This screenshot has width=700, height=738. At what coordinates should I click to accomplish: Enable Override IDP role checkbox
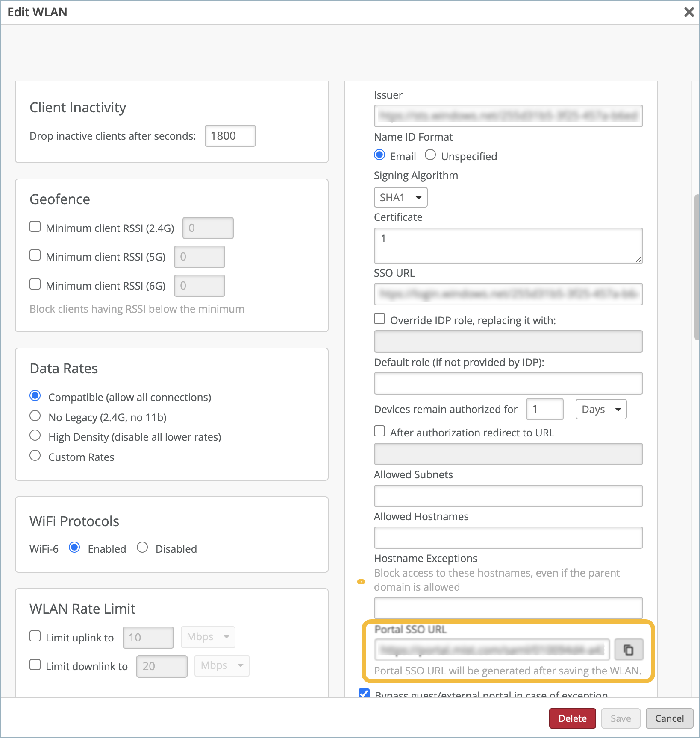pyautogui.click(x=379, y=319)
